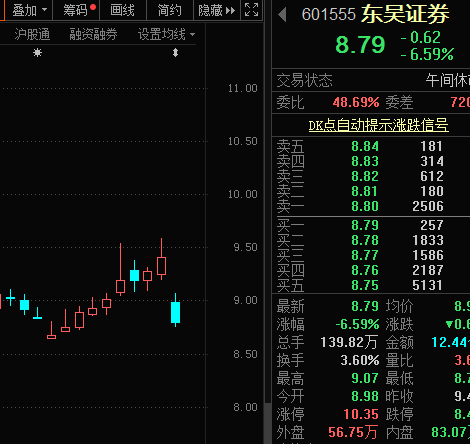470x444 pixels.
Task: Click the 11.00 price axis label
Action: click(243, 88)
